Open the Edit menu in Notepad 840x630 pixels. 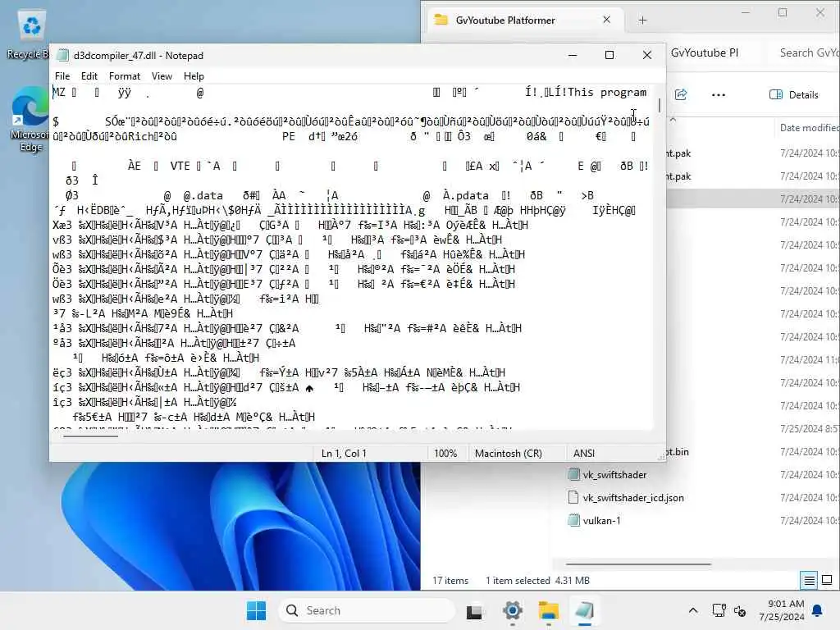point(89,76)
